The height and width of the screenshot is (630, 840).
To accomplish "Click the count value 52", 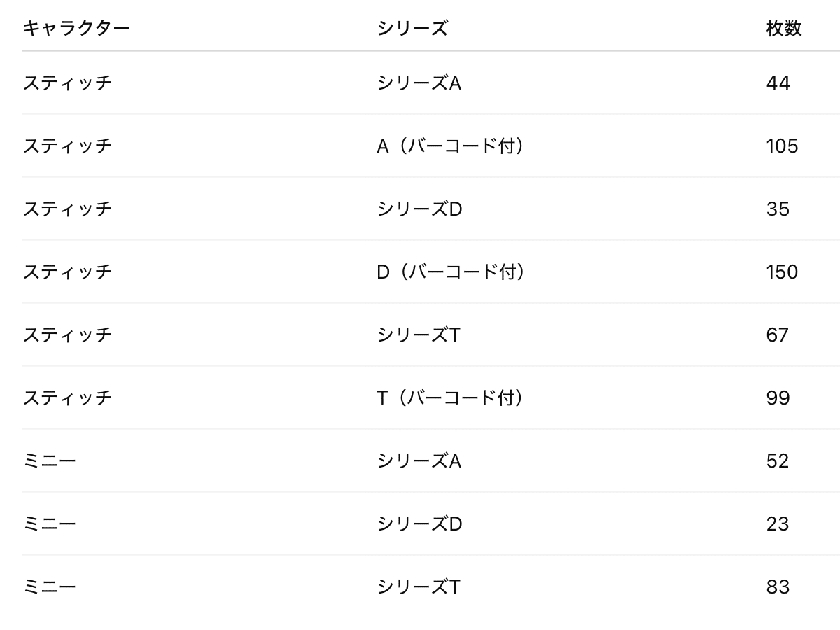I will (778, 461).
